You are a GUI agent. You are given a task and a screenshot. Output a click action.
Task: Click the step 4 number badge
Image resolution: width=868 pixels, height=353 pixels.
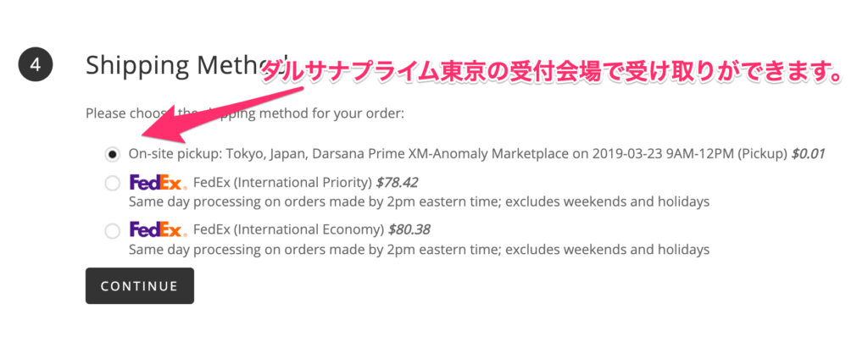pos(36,65)
